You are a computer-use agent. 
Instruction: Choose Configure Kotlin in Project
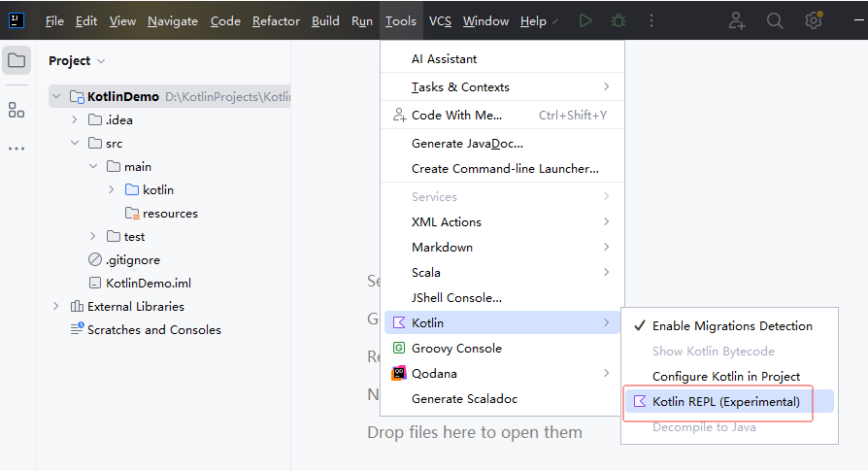(729, 377)
